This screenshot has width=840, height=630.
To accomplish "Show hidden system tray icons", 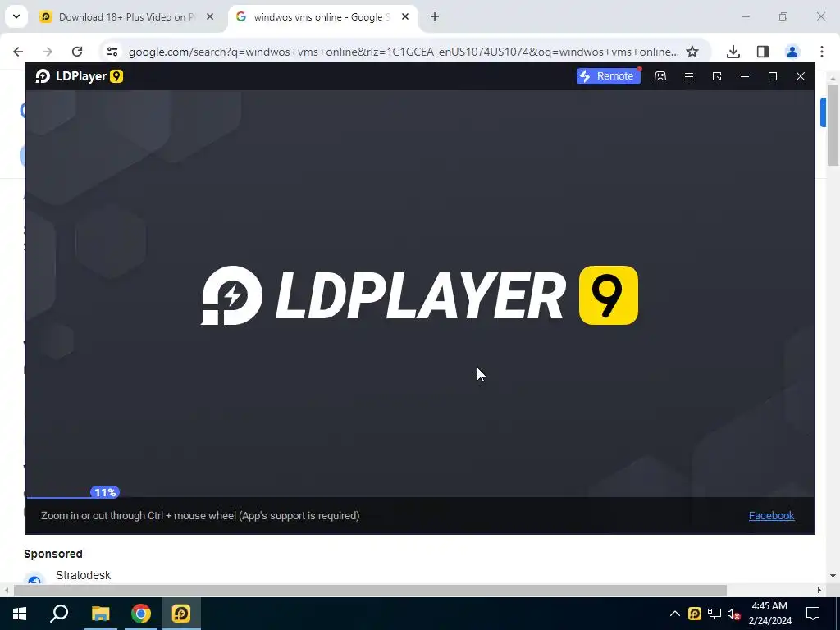I will (x=675, y=614).
